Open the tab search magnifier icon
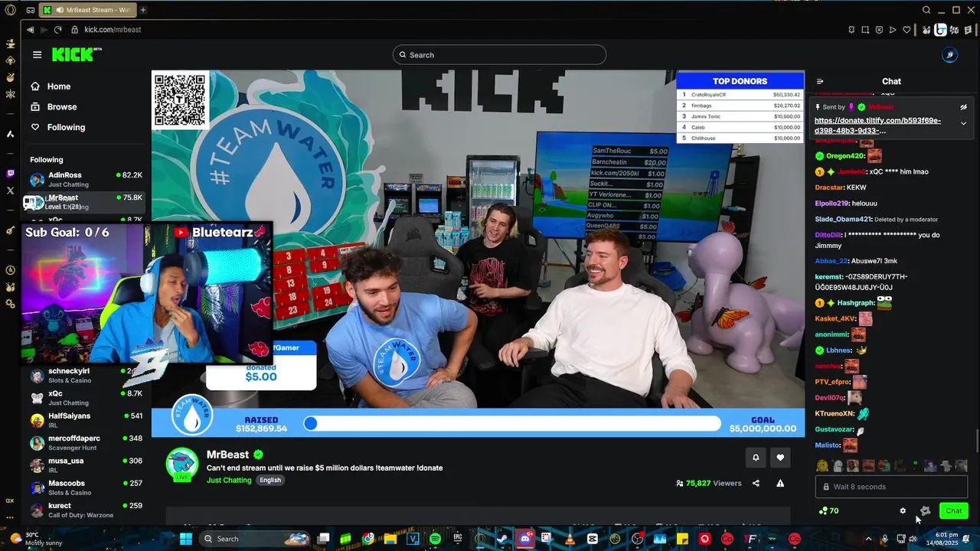Image resolution: width=980 pixels, height=551 pixels. click(x=926, y=10)
